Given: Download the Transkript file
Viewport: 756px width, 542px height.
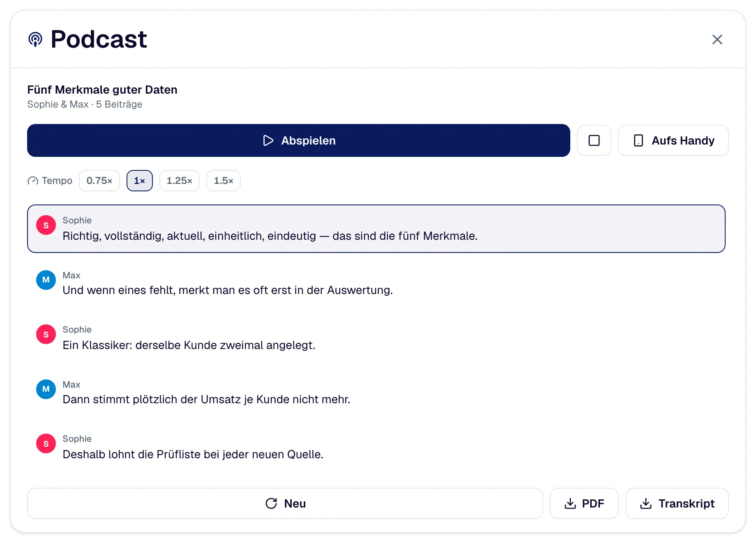Looking at the screenshot, I should pos(677,503).
